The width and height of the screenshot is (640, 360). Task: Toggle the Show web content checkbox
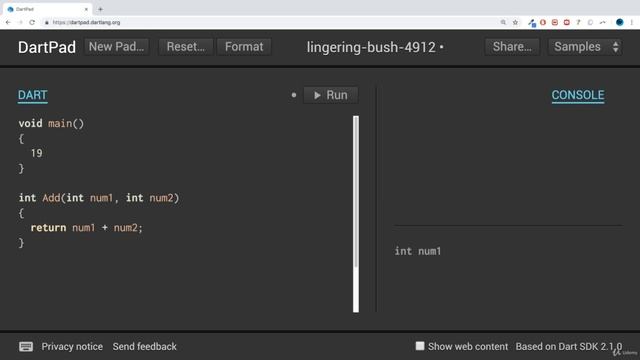point(420,346)
